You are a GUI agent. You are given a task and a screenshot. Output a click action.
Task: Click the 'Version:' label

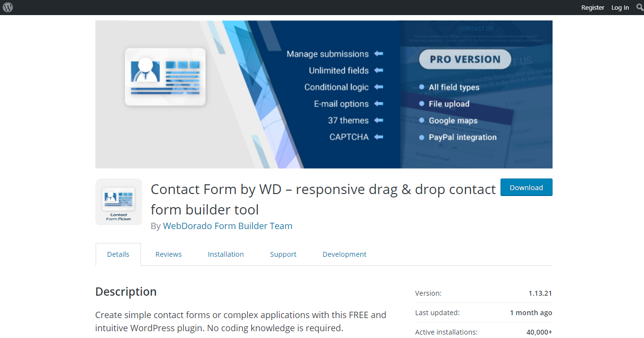coord(429,293)
